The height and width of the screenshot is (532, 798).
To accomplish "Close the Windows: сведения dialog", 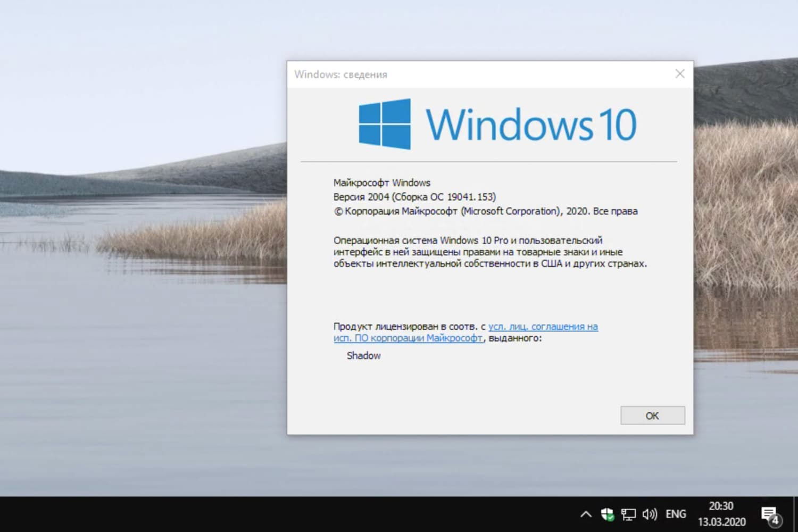I will [x=679, y=74].
